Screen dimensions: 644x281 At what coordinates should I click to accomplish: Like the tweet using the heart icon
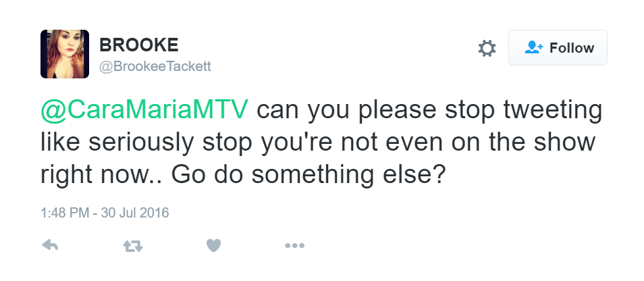(x=213, y=246)
